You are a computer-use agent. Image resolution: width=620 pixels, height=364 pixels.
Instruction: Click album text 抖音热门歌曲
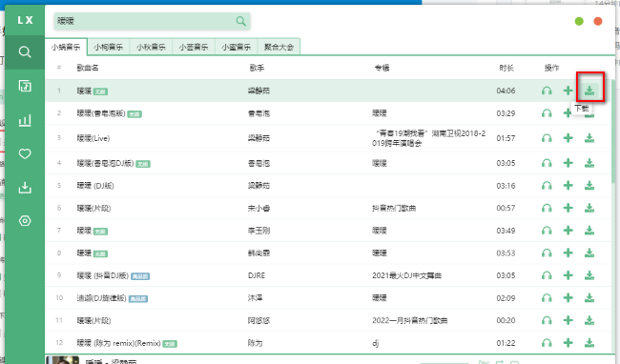tap(394, 208)
